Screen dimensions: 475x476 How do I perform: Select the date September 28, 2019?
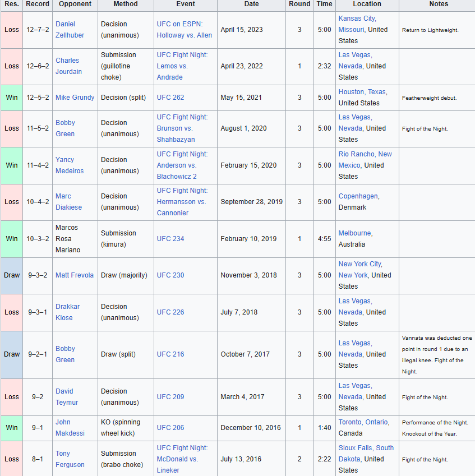pos(251,202)
